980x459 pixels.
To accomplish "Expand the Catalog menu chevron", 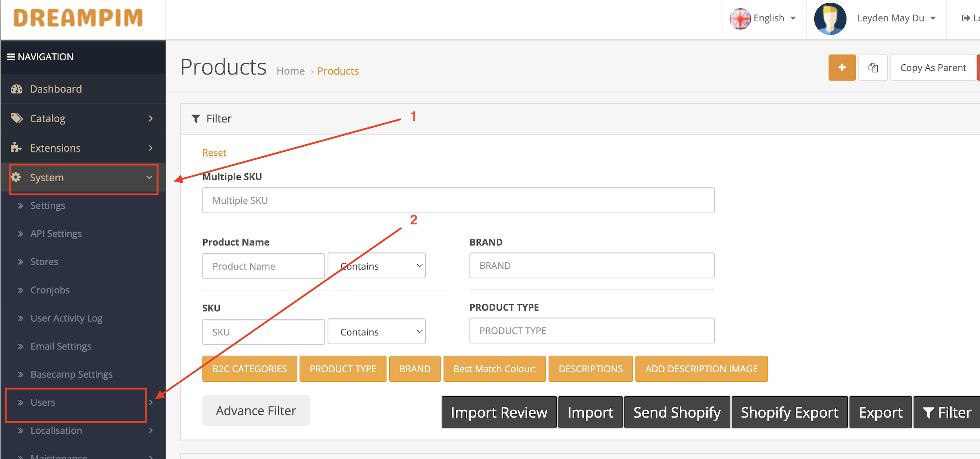I will pos(151,118).
